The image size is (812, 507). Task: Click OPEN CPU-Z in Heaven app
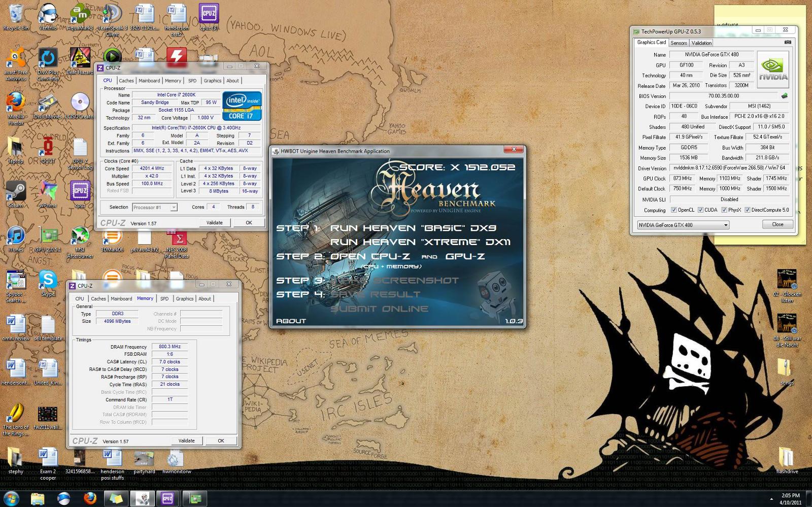pos(370,256)
